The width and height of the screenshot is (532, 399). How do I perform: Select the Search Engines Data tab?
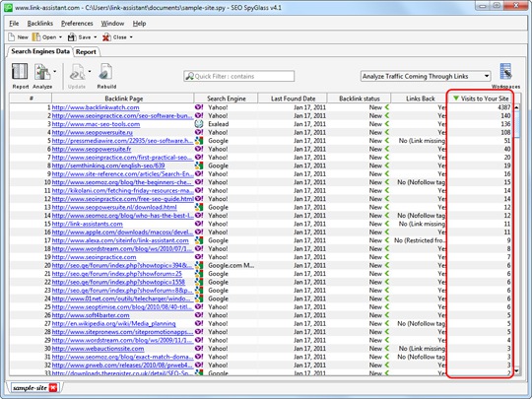click(x=40, y=51)
